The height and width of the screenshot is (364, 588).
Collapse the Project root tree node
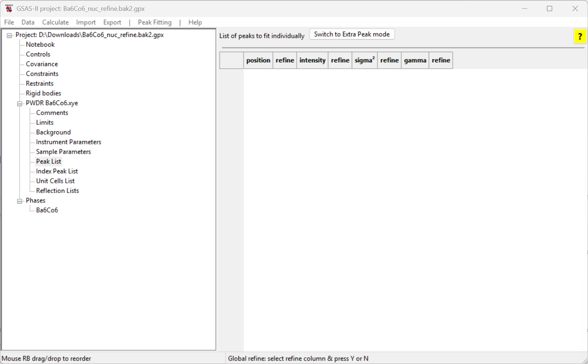(x=9, y=35)
